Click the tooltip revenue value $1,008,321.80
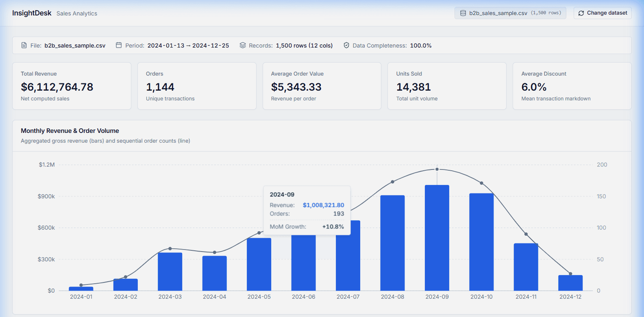Viewport: 644px width, 317px height. 323,205
